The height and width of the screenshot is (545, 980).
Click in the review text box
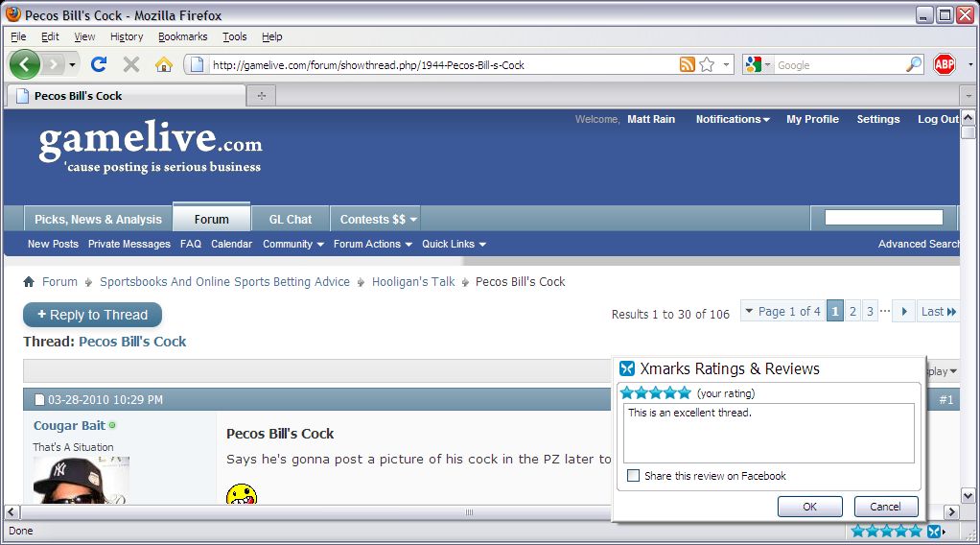point(769,433)
